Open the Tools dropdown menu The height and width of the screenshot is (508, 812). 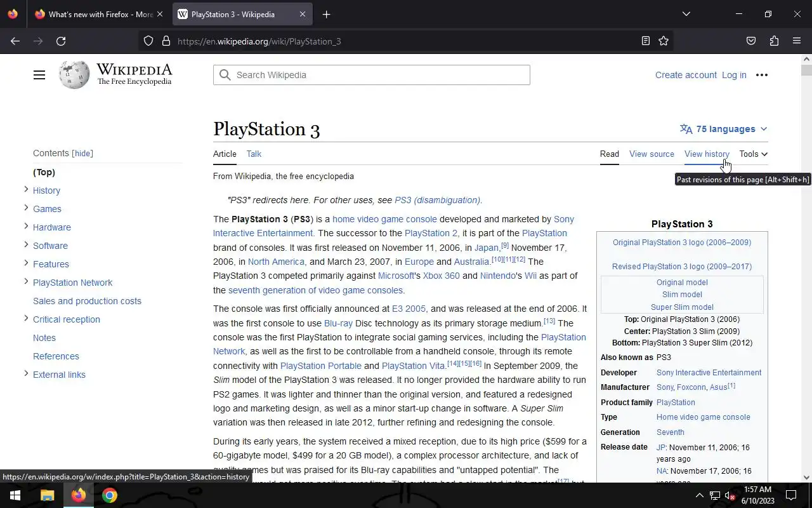[x=753, y=154]
